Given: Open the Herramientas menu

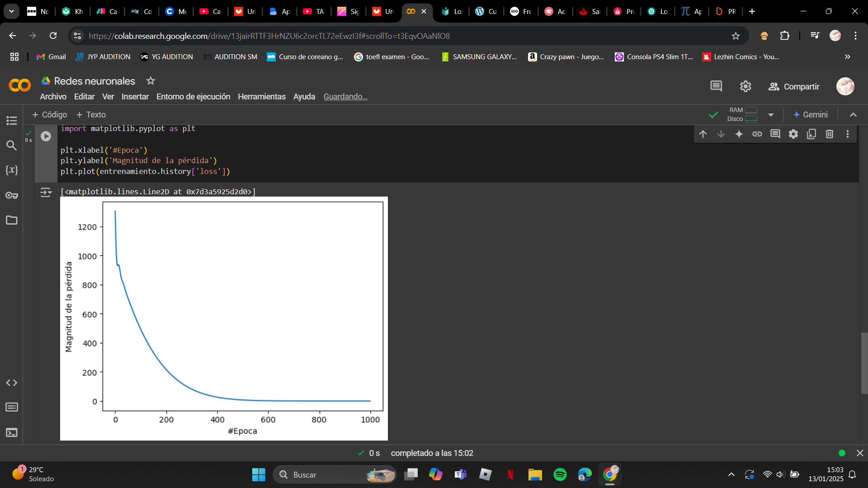Looking at the screenshot, I should (x=261, y=97).
